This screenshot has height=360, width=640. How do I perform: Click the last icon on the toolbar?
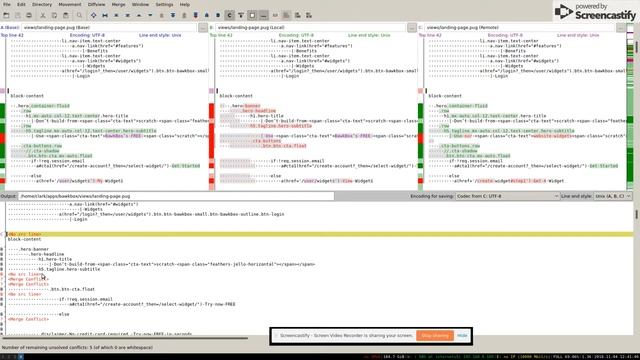coord(309,16)
